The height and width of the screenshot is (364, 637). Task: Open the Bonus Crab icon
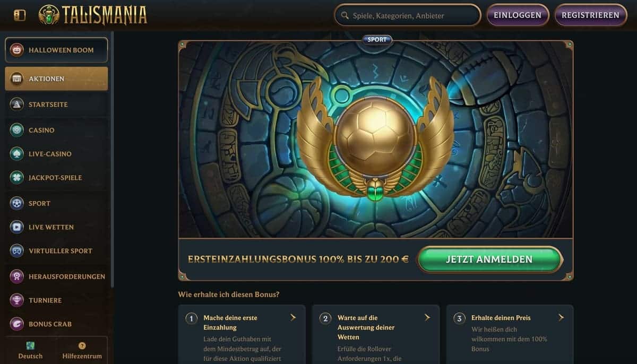(17, 324)
